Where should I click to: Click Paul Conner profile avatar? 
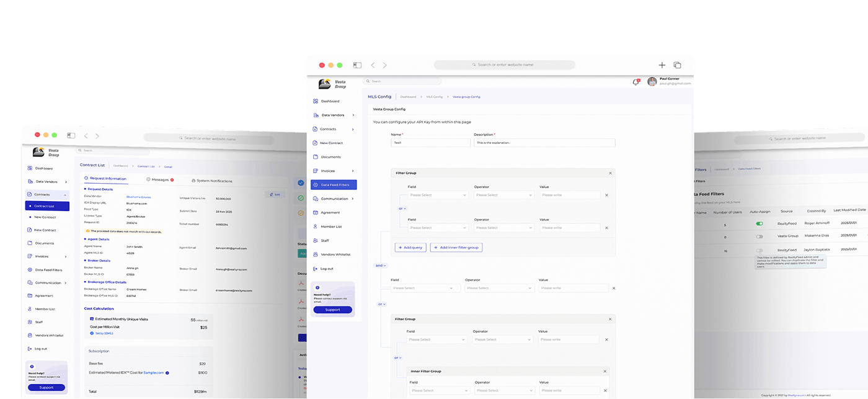click(x=652, y=81)
